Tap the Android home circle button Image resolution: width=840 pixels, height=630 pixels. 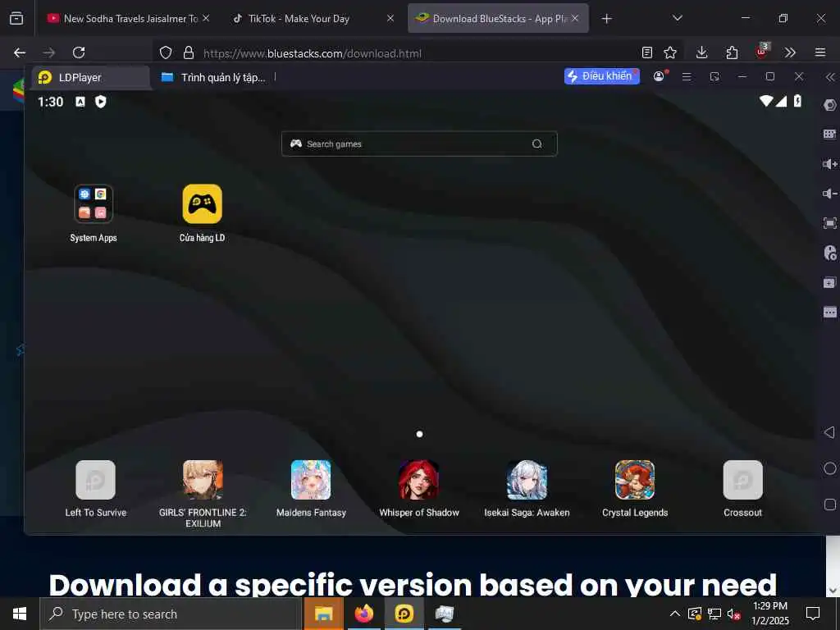pos(830,468)
